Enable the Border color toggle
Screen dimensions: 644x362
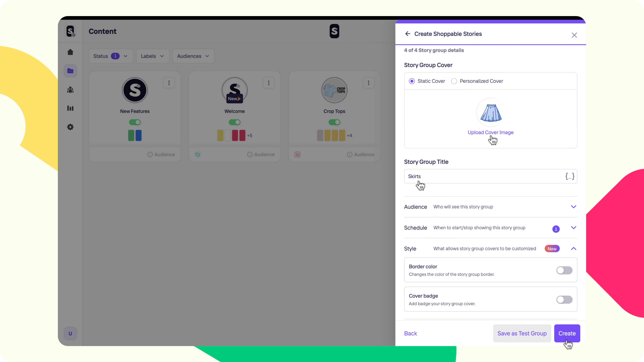564,270
